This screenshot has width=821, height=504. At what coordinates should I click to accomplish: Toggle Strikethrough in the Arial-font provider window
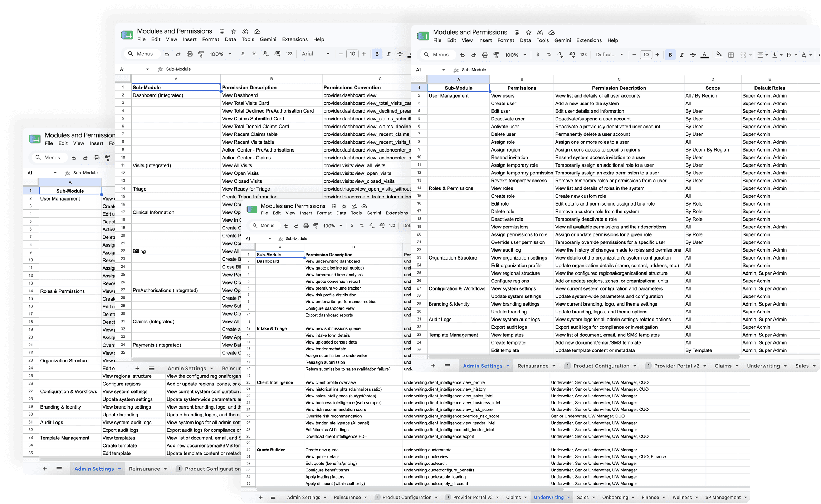click(x=400, y=54)
